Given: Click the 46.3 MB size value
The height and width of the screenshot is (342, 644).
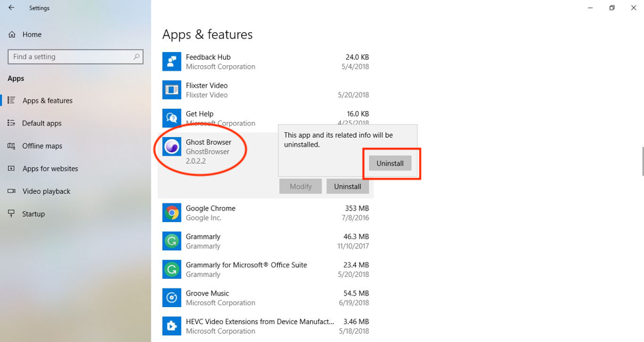Looking at the screenshot, I should click(356, 236).
